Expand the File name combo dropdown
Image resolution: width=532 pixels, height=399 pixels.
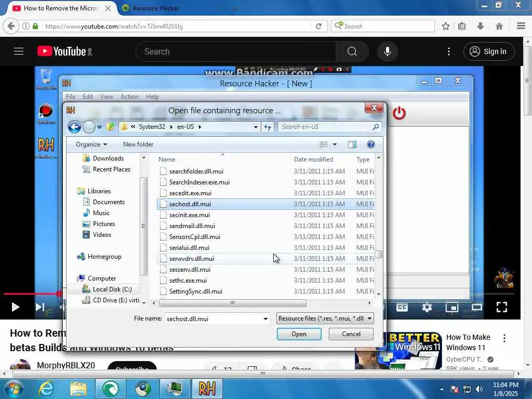[265, 319]
